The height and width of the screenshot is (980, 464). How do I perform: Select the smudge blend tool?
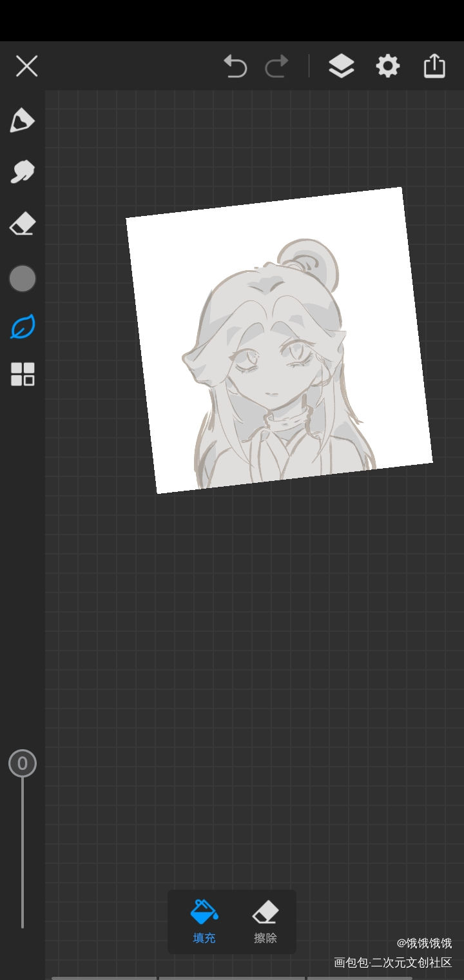click(22, 172)
